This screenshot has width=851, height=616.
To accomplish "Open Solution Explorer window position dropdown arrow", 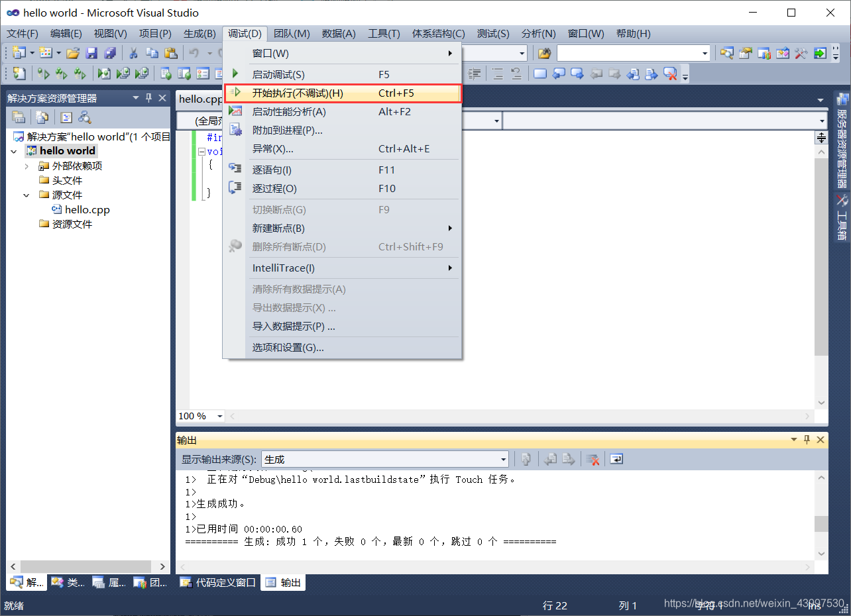I will point(136,98).
